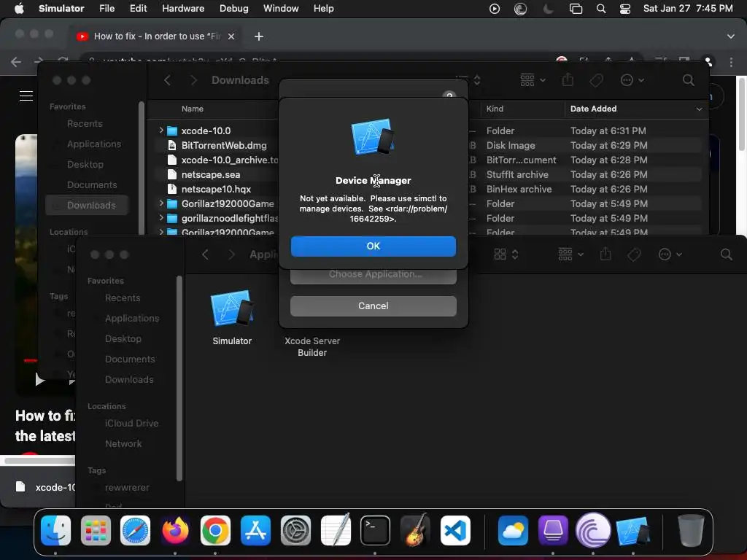Open group-by menu in Applications window

point(570,254)
